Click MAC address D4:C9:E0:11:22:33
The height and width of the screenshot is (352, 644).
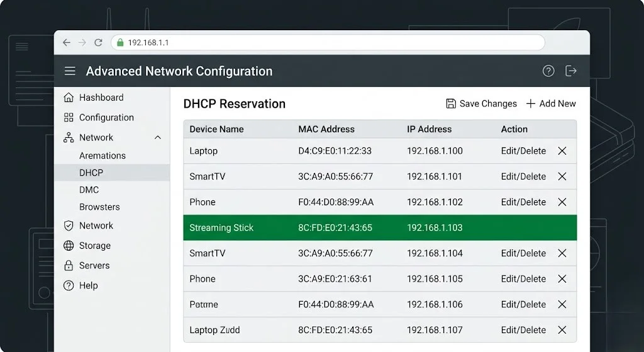(335, 151)
